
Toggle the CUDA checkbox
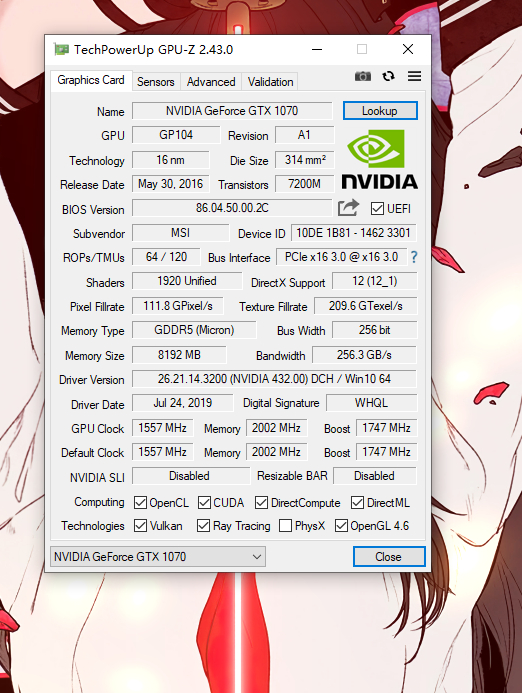click(x=204, y=503)
